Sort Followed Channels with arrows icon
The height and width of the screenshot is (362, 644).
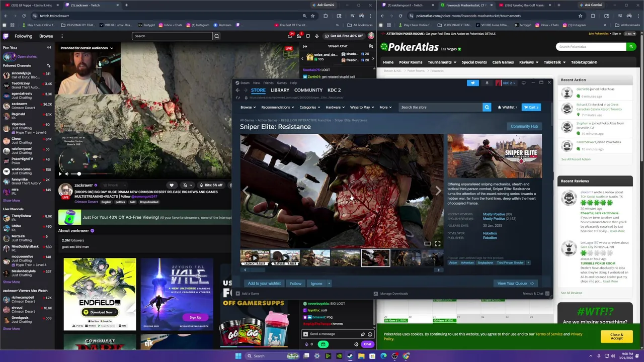(49, 65)
